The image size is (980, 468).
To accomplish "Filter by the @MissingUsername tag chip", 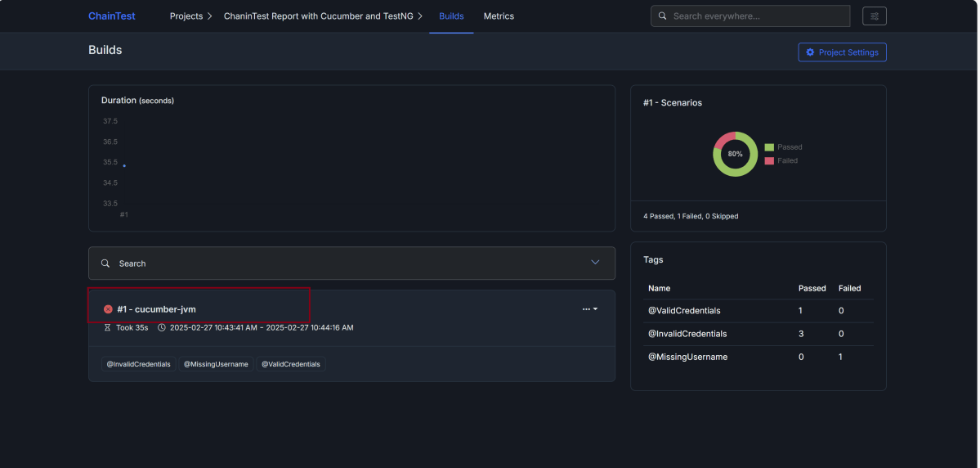I will click(x=216, y=364).
